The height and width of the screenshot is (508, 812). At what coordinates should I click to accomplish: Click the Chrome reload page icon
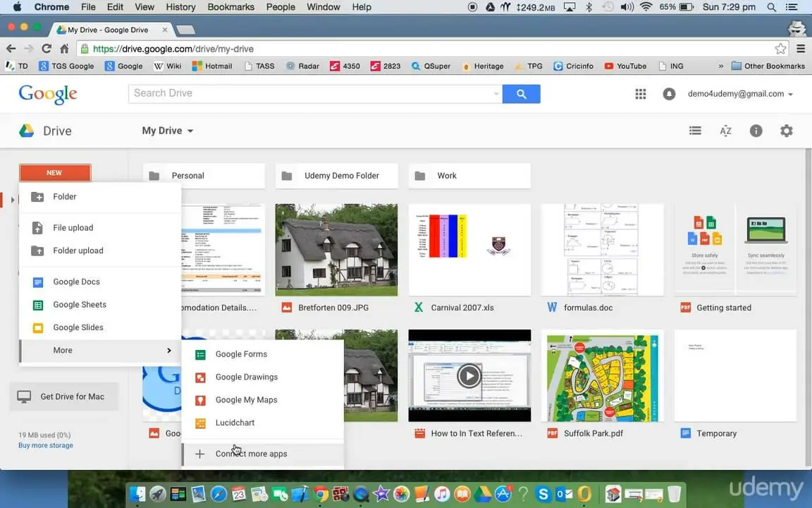click(x=46, y=49)
